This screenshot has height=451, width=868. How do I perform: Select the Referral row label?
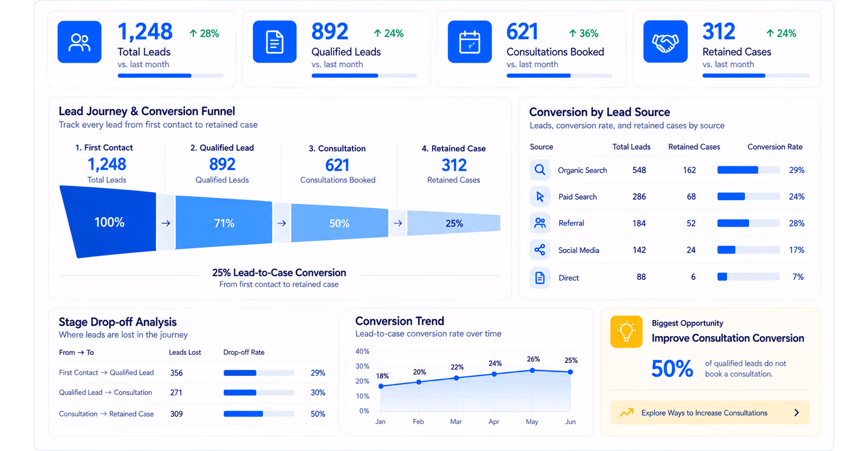pyautogui.click(x=571, y=223)
